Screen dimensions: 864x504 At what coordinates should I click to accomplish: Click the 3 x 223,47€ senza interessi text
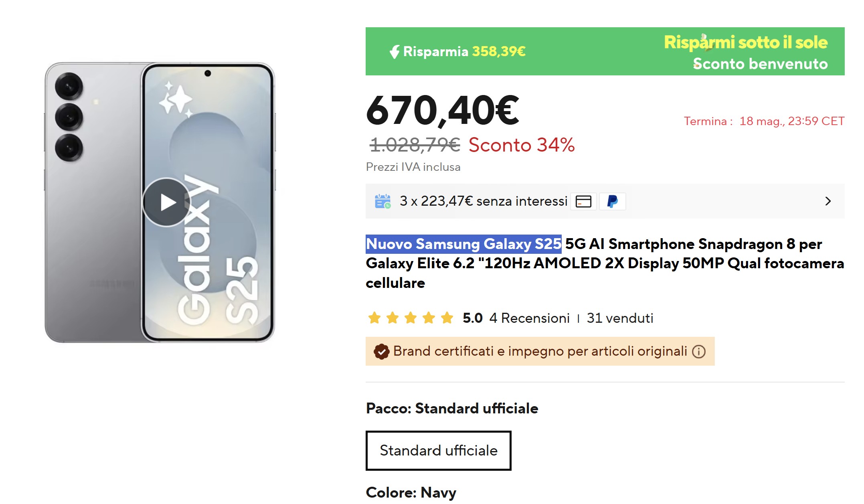[483, 201]
